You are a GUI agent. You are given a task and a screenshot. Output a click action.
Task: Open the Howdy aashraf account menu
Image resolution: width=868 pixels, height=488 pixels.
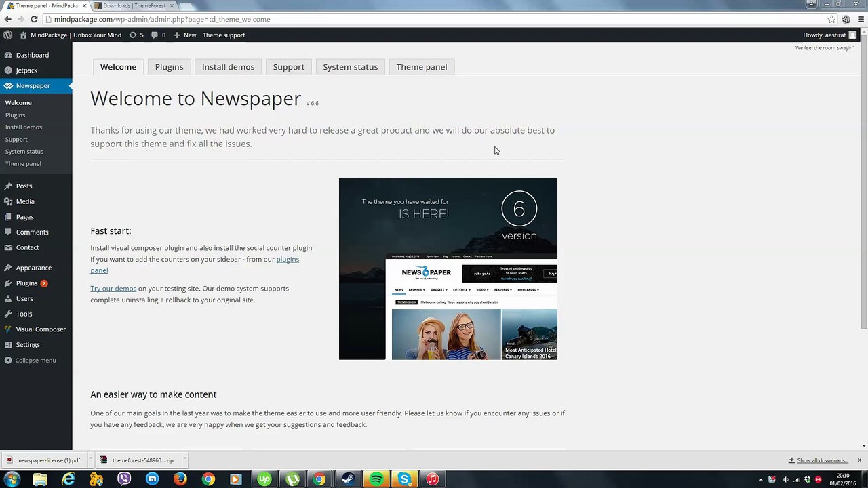point(829,35)
